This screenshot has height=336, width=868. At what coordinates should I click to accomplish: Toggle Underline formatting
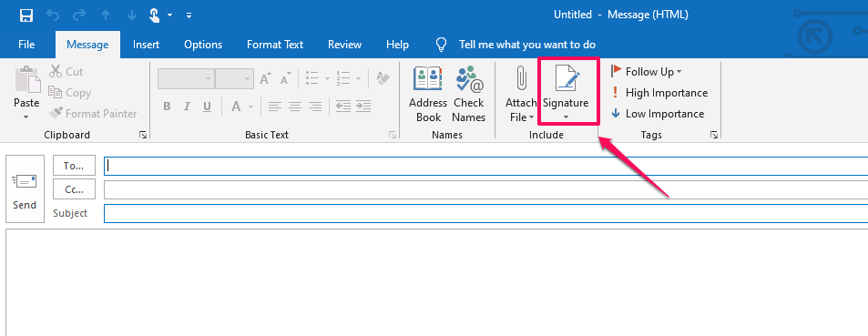207,107
